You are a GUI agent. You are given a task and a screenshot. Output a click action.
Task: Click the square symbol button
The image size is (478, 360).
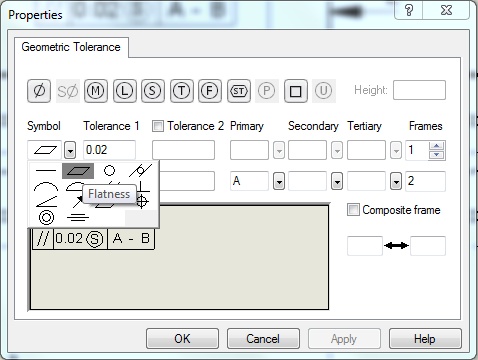coord(296,91)
